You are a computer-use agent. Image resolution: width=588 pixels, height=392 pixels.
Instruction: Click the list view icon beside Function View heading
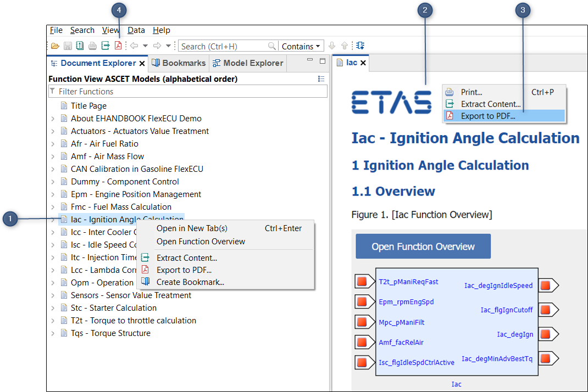pyautogui.click(x=321, y=79)
